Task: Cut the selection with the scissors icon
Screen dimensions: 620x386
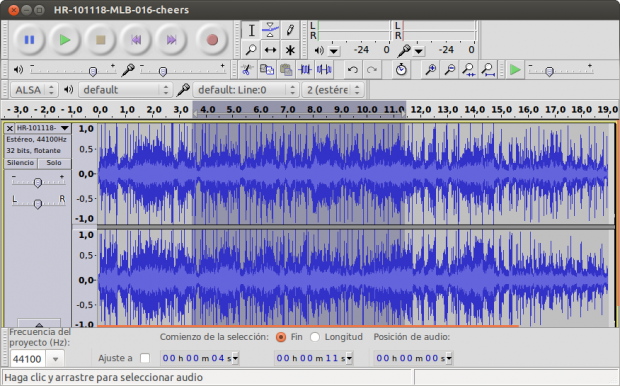Action: [x=247, y=70]
